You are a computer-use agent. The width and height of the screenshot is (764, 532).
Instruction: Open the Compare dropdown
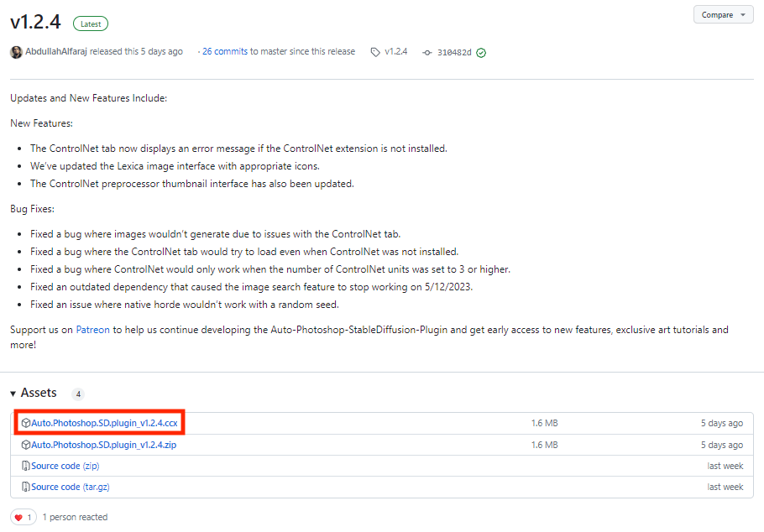coord(723,15)
